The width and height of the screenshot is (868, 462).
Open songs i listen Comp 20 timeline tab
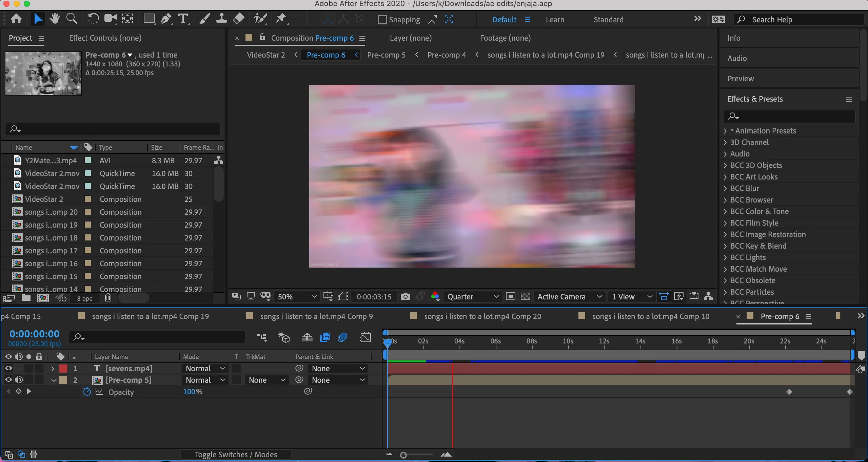pos(482,316)
